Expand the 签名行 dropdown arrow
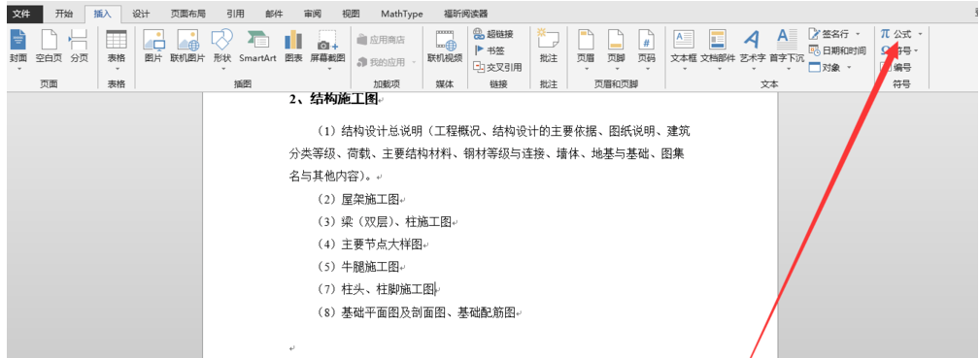 click(858, 34)
